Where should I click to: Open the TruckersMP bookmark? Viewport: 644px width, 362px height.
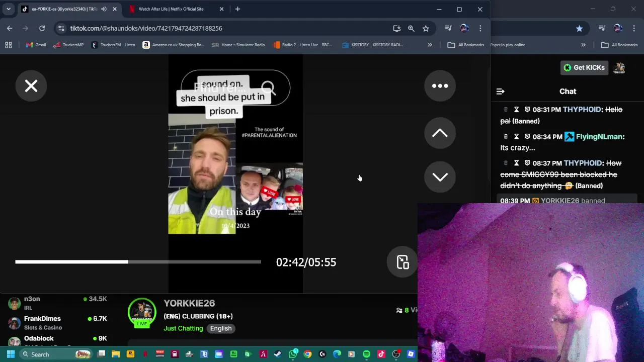pos(68,45)
